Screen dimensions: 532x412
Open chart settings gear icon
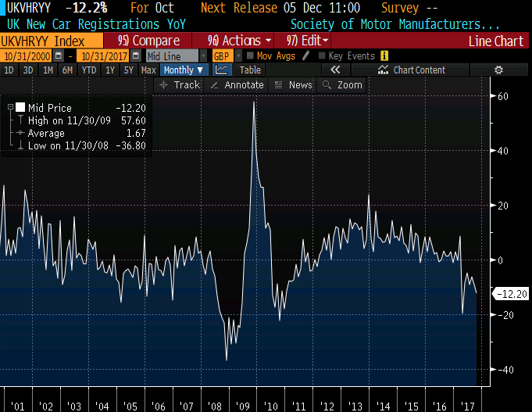coord(498,70)
